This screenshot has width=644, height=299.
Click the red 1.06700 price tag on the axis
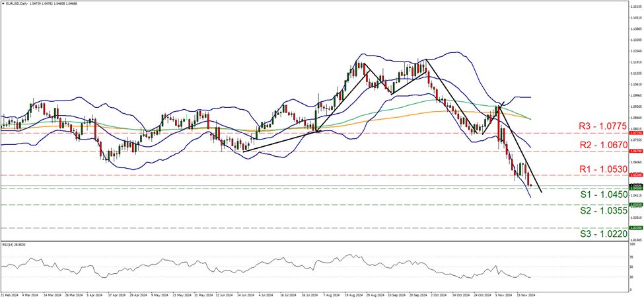[x=635, y=151]
